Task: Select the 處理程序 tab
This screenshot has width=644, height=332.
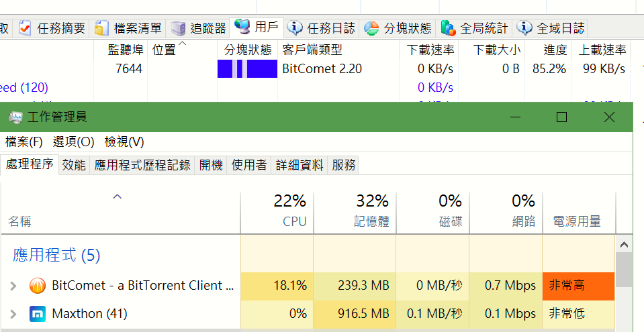Action: (30, 164)
